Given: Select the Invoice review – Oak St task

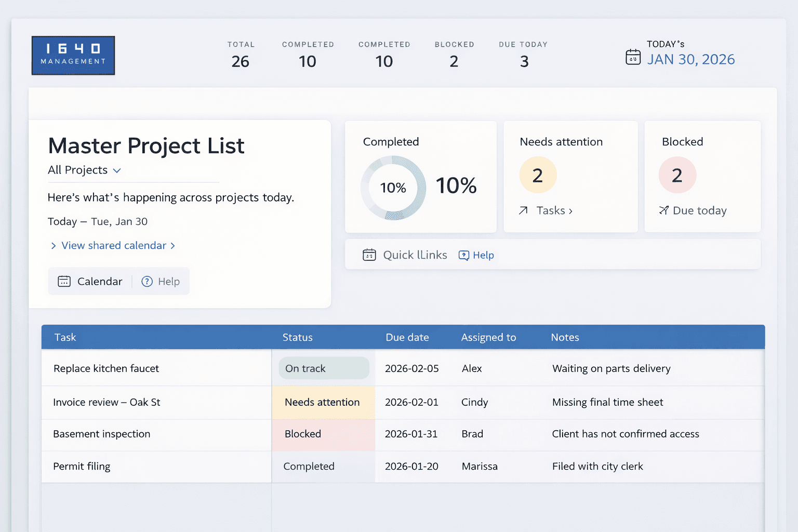Looking at the screenshot, I should pyautogui.click(x=107, y=402).
